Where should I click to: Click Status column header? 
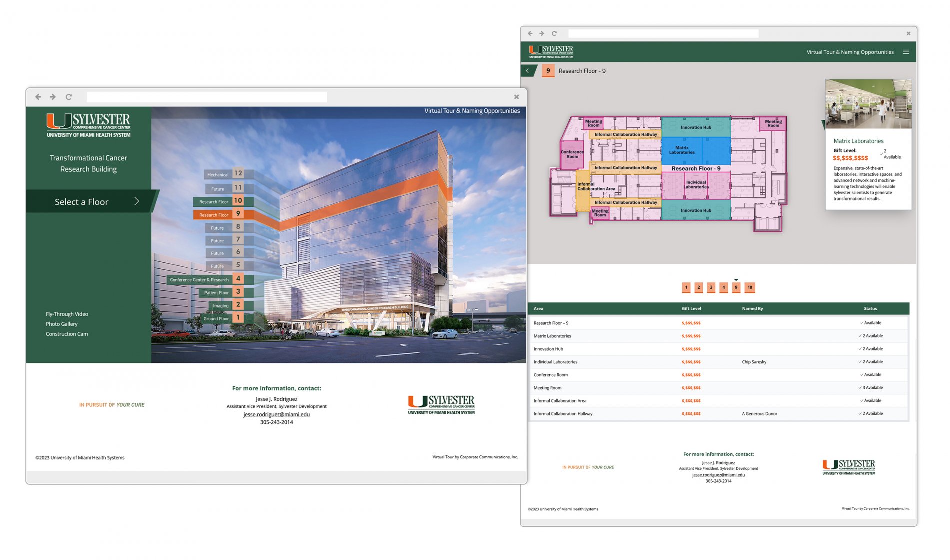(870, 309)
